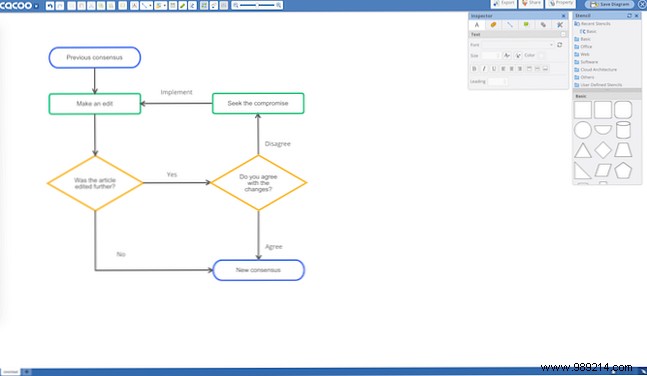Switch to the Fill tab in Inspector

(493, 25)
